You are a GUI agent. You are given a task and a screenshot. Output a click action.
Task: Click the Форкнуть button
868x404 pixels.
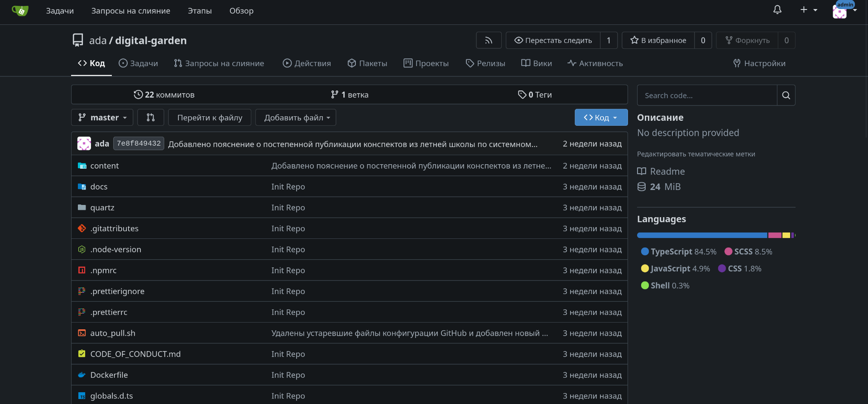(748, 40)
